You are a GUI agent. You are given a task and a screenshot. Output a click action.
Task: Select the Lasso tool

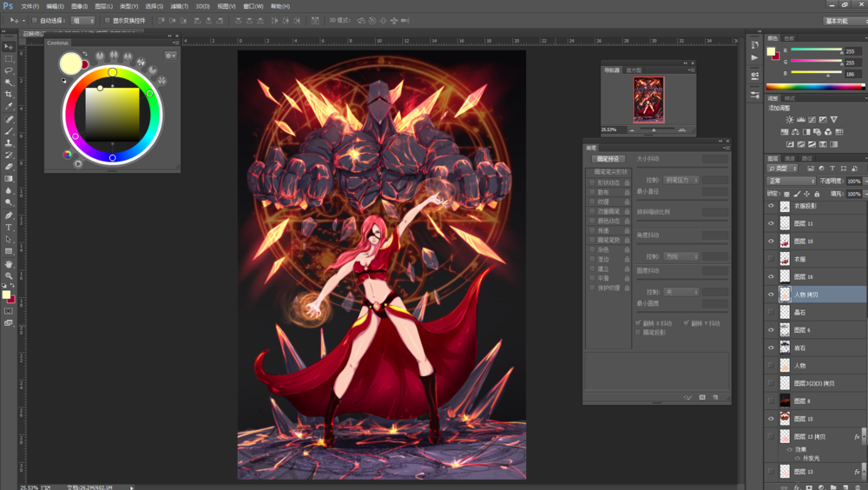pos(9,70)
